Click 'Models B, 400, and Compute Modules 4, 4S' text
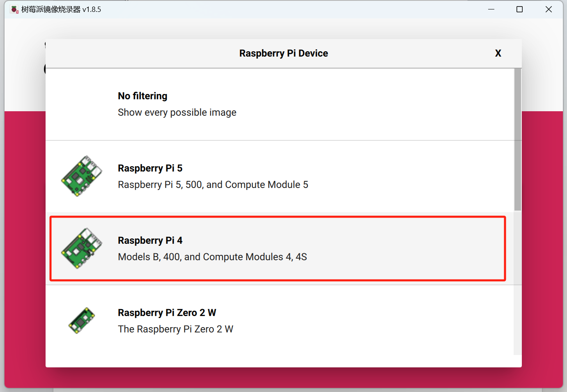This screenshot has height=392, width=567. pyautogui.click(x=212, y=257)
